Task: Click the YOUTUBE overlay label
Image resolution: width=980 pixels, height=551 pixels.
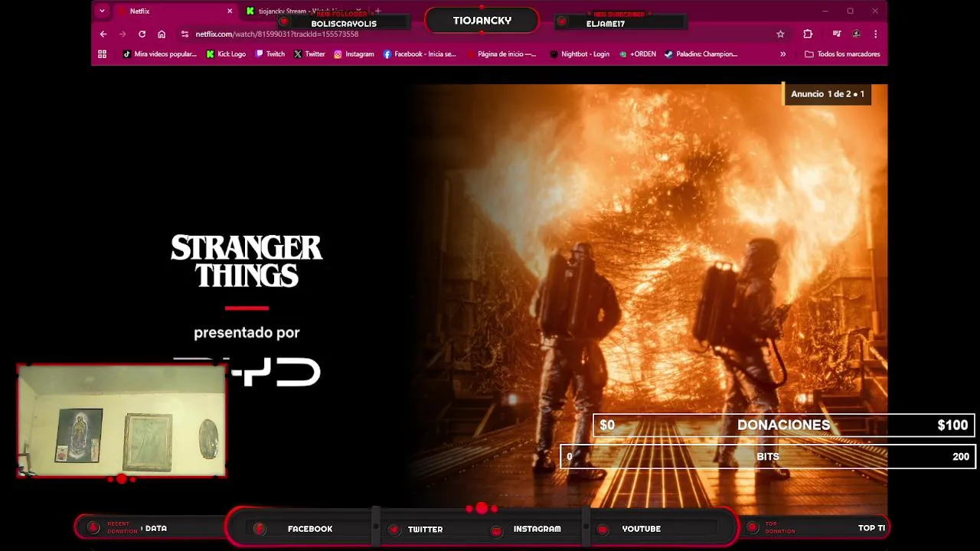Action: (641, 529)
